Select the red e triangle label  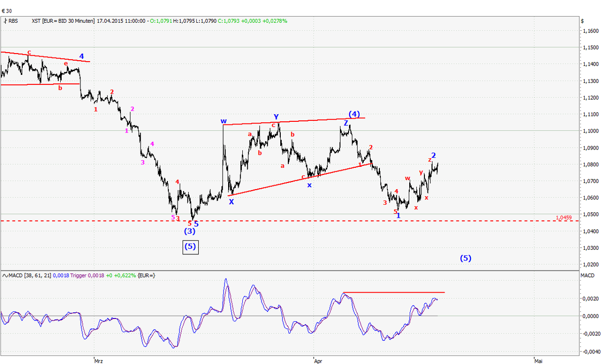66,64
